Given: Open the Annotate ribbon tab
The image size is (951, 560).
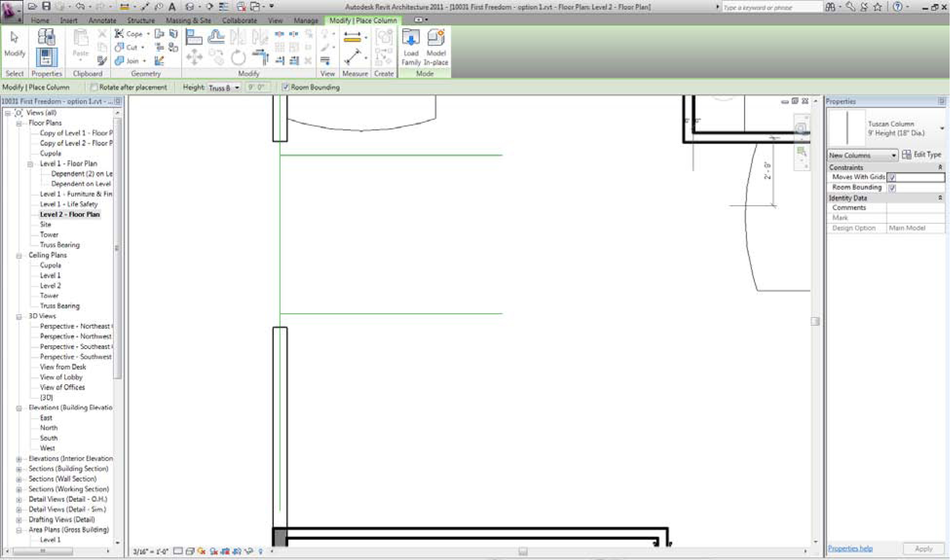Looking at the screenshot, I should point(102,20).
